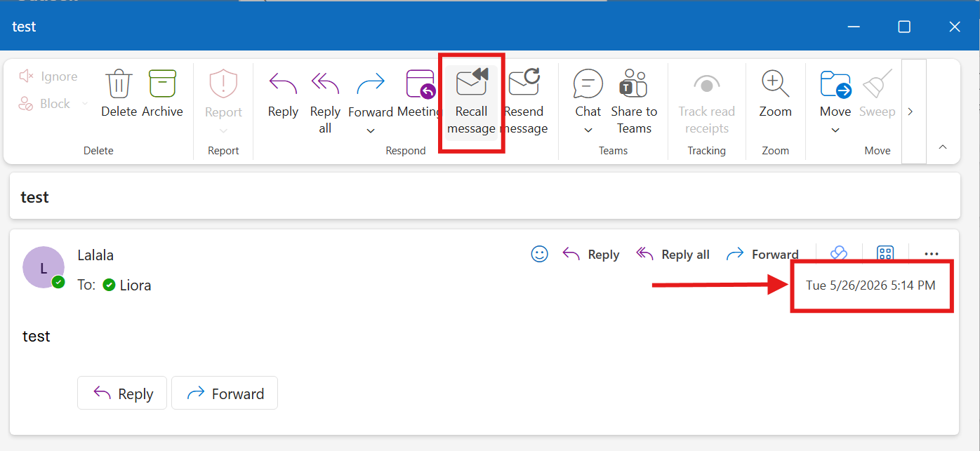Choose Reply all in the ribbon Respond group

click(325, 84)
